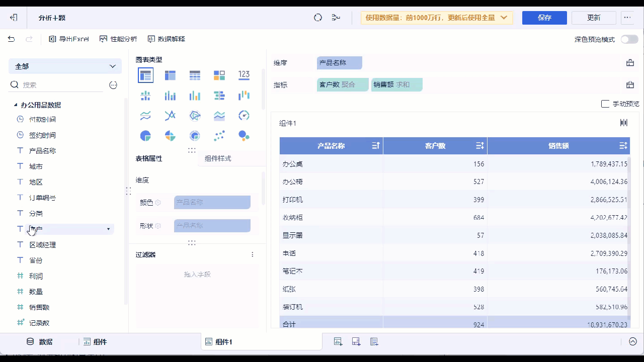Collapse the 办公用品数据 table tree
This screenshot has width=644, height=362.
[15, 105]
